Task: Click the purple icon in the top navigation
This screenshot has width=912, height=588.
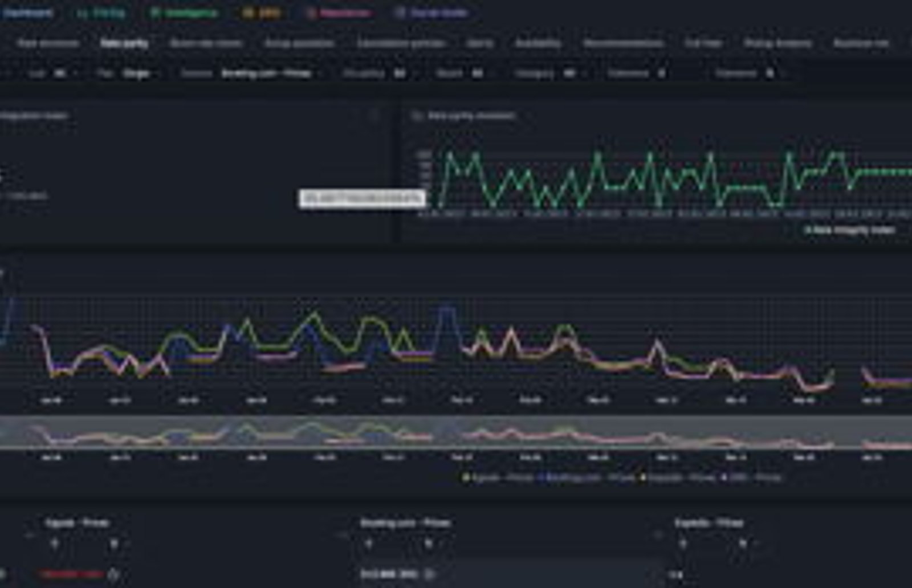Action: pyautogui.click(x=400, y=13)
